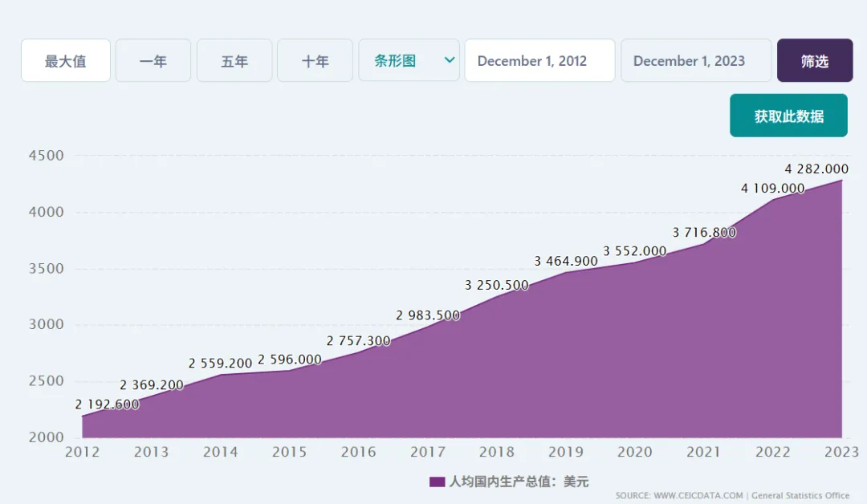Click the 2 559.200 data label

click(x=220, y=364)
